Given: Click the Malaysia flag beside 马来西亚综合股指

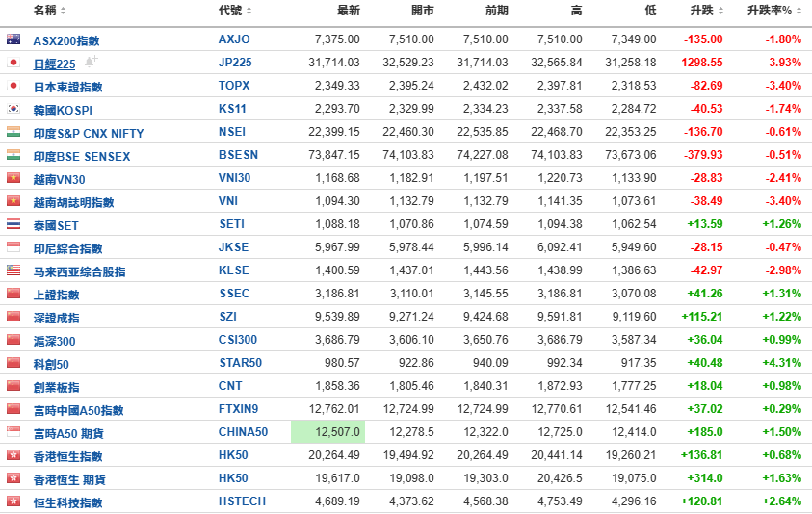Looking at the screenshot, I should coord(13,270).
